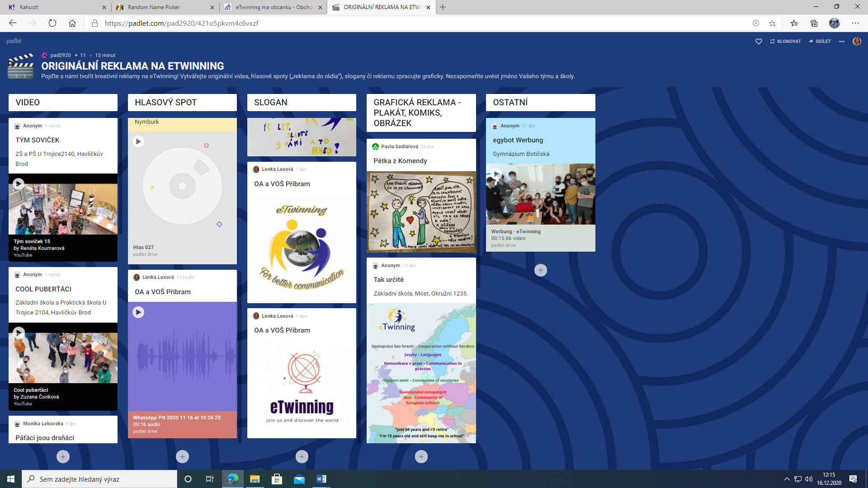
Task: Open the Windows notification center
Action: click(853, 479)
